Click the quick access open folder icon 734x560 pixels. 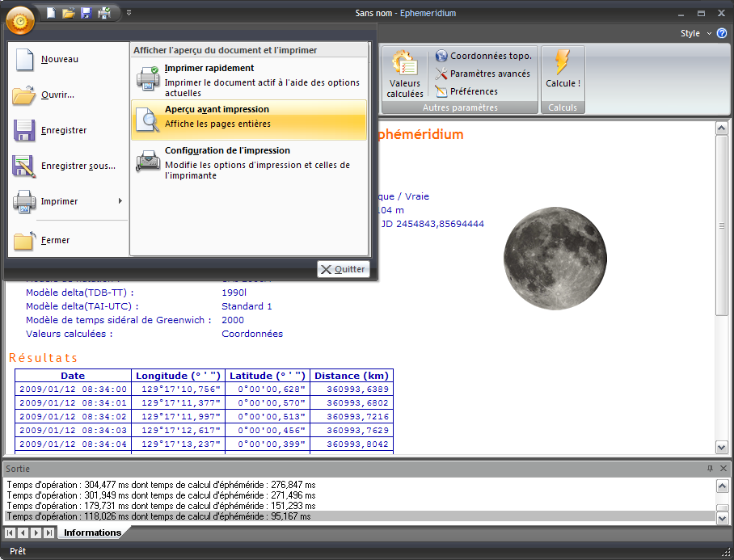pyautogui.click(x=69, y=13)
